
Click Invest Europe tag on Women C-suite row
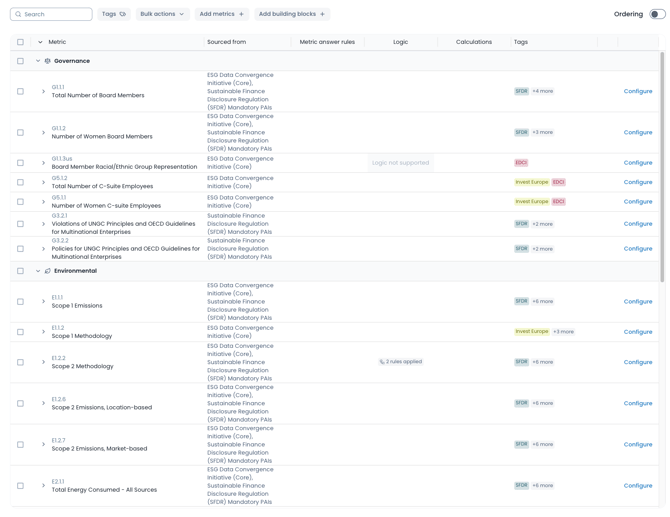tap(532, 202)
